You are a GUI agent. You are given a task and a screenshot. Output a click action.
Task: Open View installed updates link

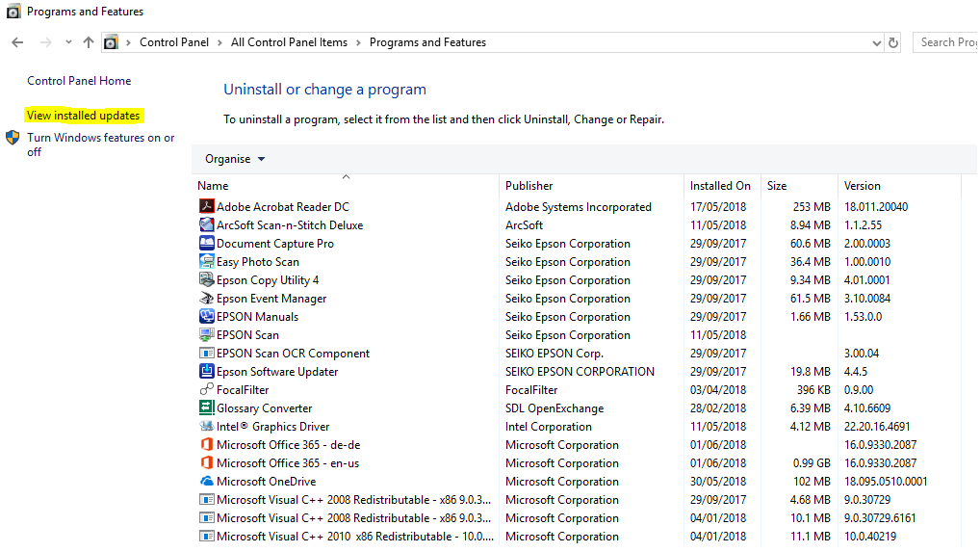click(x=84, y=116)
